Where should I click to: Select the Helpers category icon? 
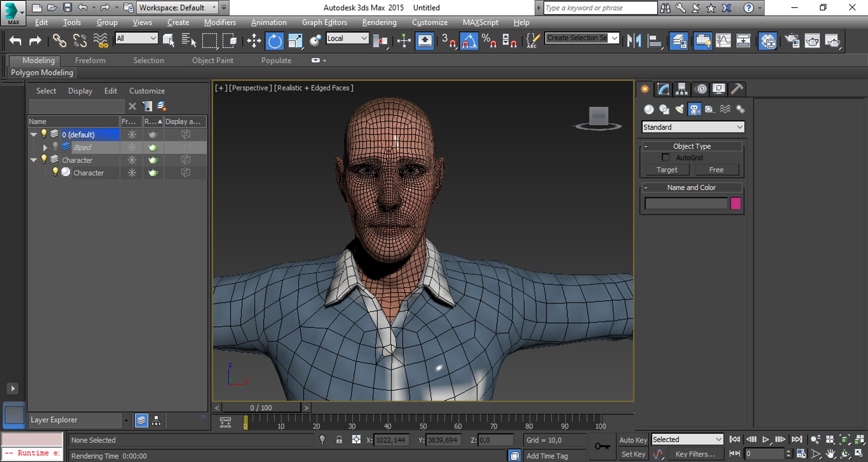(x=710, y=109)
